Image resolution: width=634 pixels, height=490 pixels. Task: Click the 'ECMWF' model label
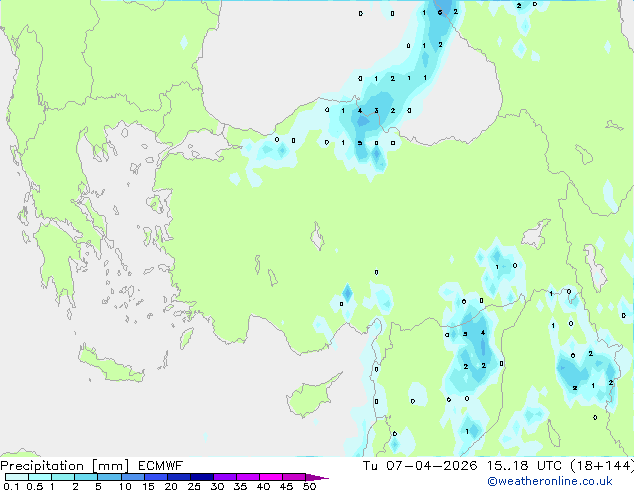pos(161,466)
